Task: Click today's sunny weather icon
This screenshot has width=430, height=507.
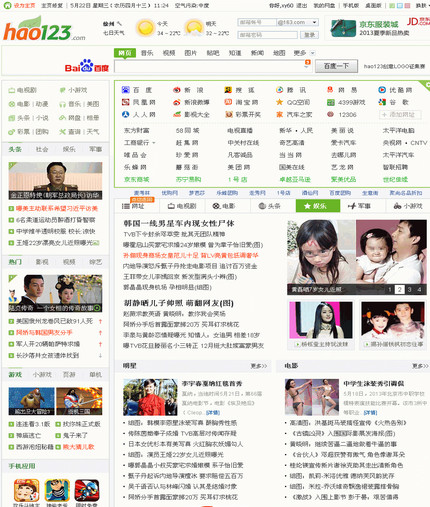Action: tap(145, 28)
